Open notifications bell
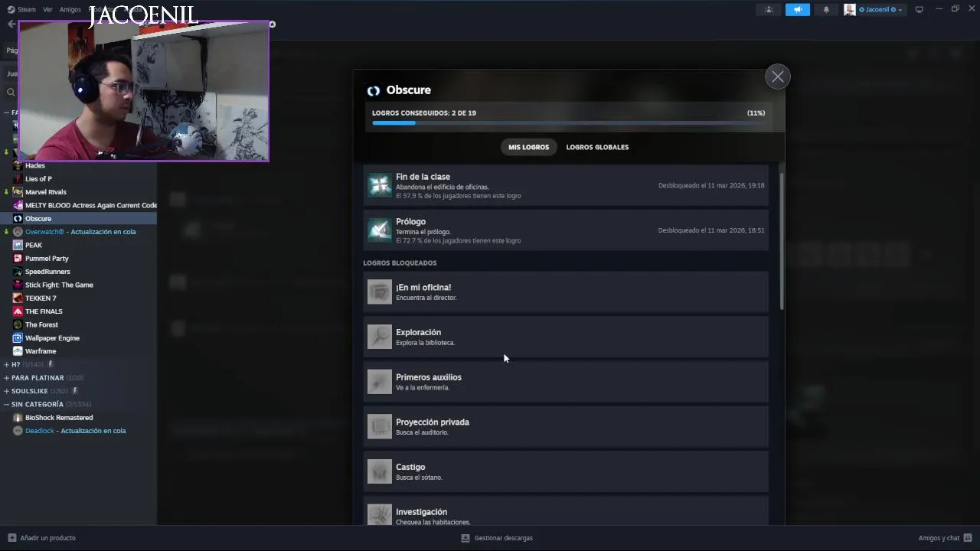This screenshot has width=980, height=551. [825, 9]
